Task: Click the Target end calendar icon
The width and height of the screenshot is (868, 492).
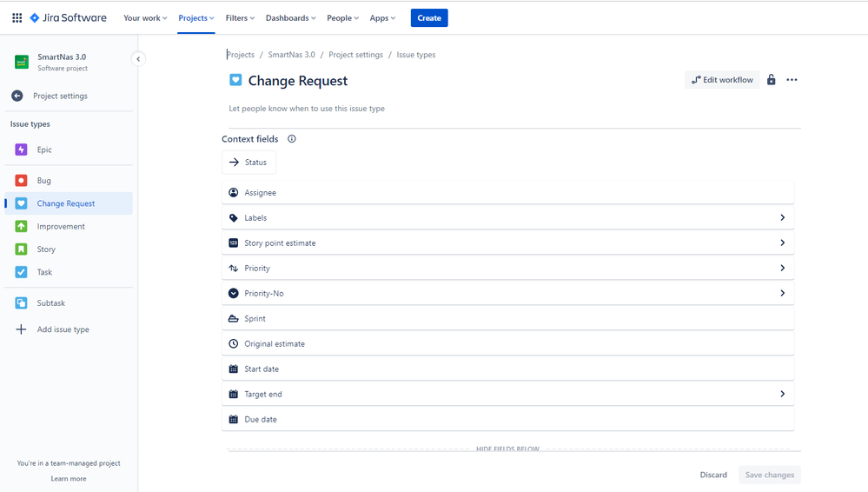Action: tap(234, 394)
